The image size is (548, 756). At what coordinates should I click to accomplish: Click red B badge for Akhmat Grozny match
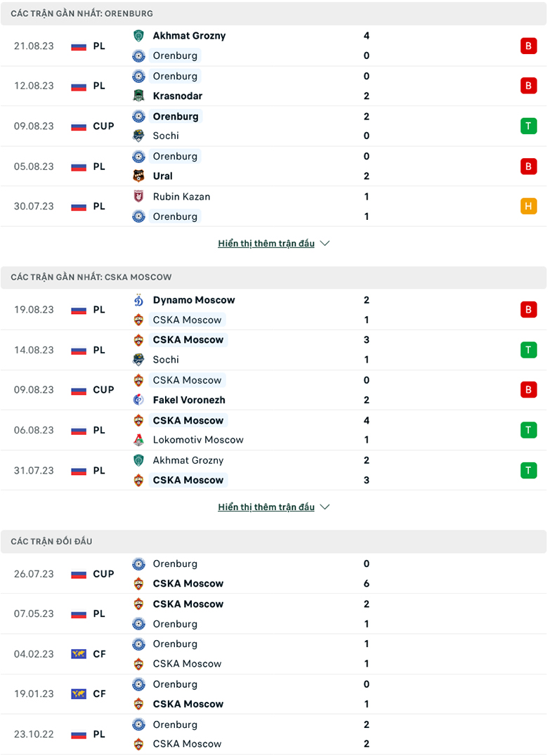(x=528, y=46)
